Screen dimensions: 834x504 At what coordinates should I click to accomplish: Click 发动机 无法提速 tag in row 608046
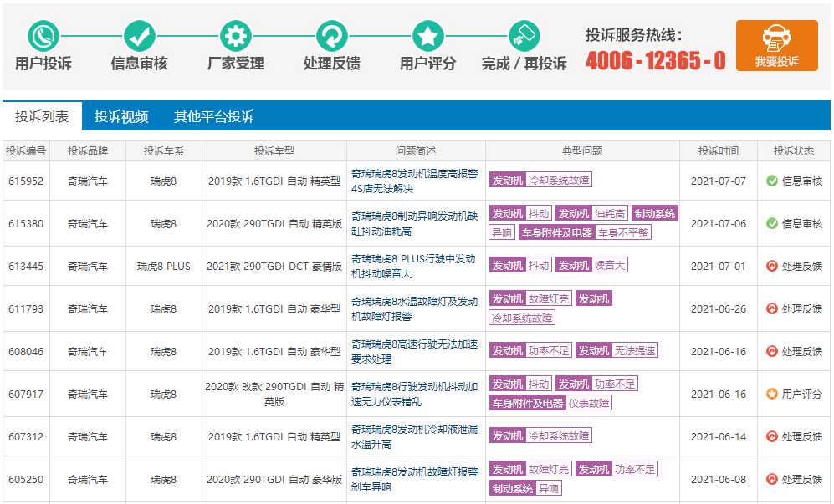click(617, 350)
